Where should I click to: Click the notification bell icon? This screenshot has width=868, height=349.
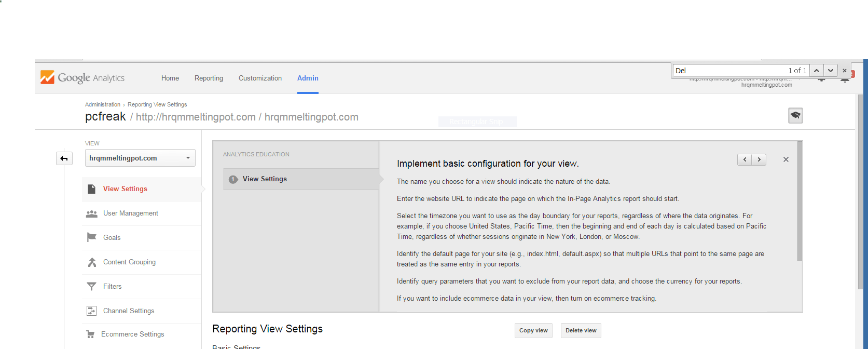click(845, 80)
